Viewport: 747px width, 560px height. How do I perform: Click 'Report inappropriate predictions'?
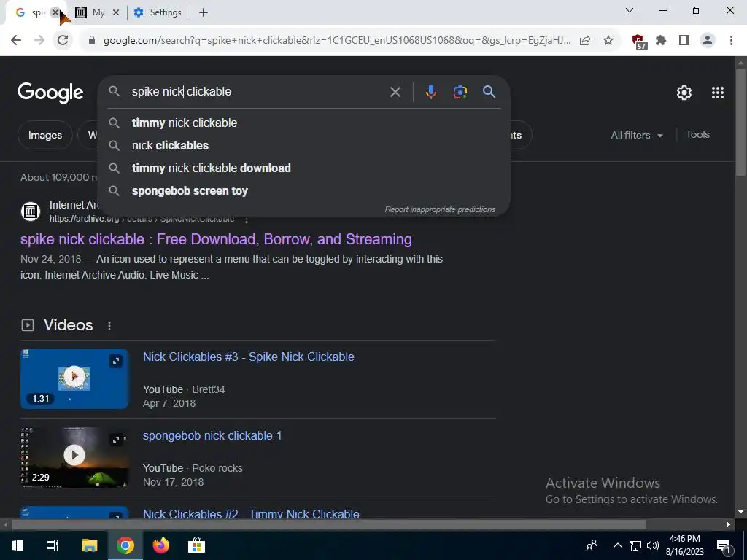440,209
